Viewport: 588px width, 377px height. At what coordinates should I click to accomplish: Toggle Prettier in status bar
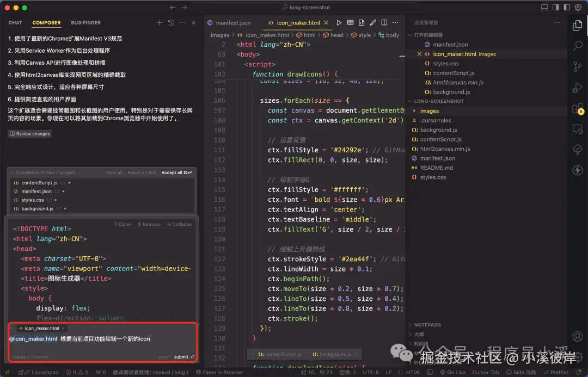556,372
